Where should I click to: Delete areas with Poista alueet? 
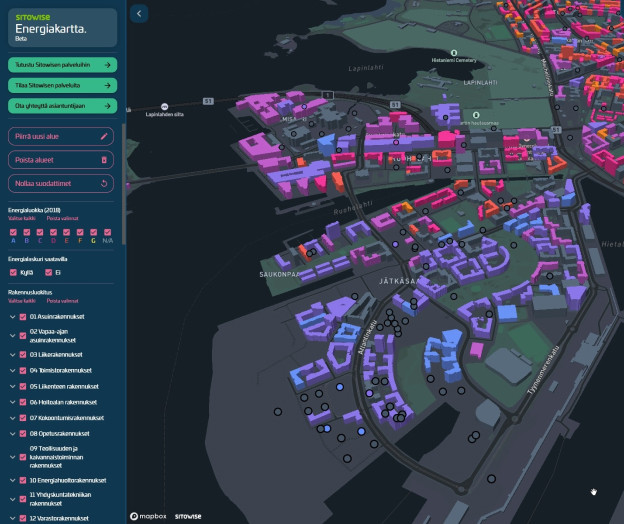(61, 160)
